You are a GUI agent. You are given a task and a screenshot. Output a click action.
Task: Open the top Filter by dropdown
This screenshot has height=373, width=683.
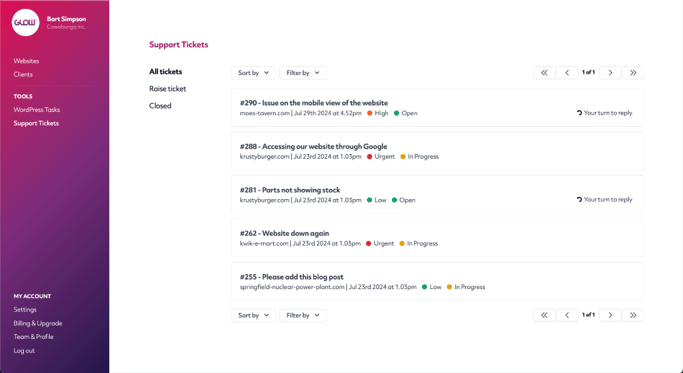(x=303, y=73)
